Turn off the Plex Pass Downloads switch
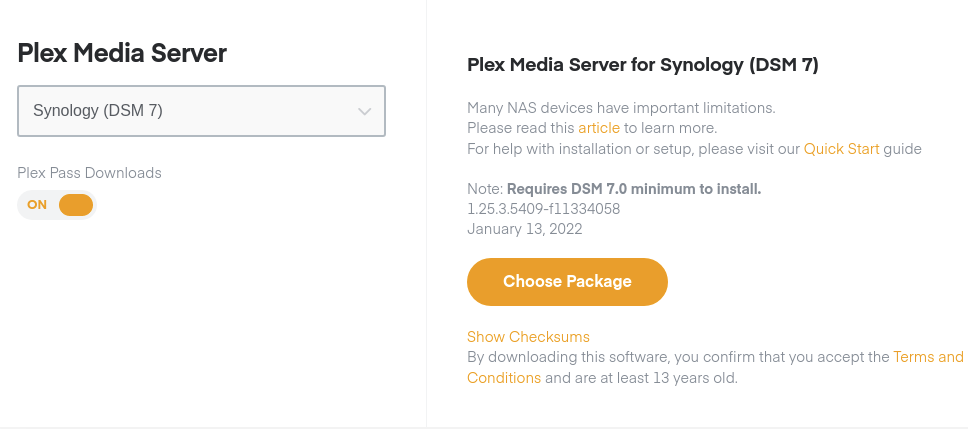The image size is (968, 429). (75, 205)
